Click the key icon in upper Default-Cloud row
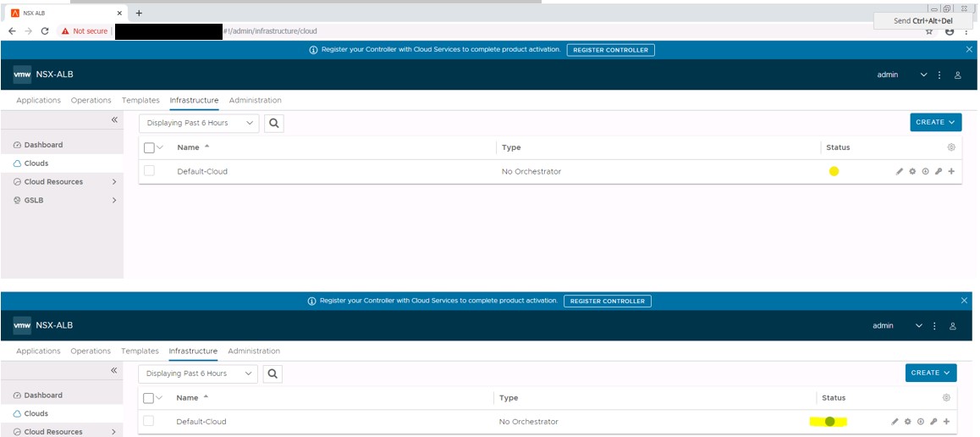980x437 pixels. 939,171
